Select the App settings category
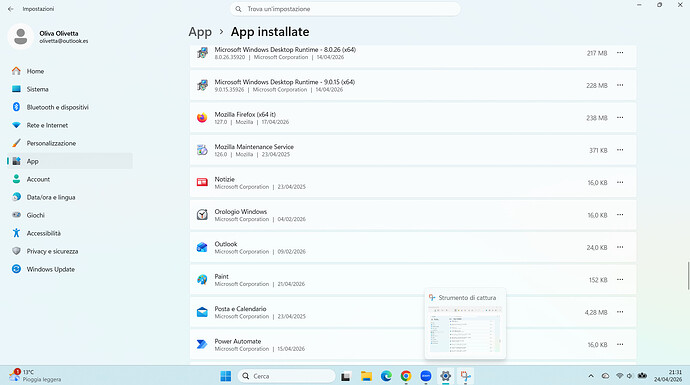690x385 pixels. tap(70, 161)
